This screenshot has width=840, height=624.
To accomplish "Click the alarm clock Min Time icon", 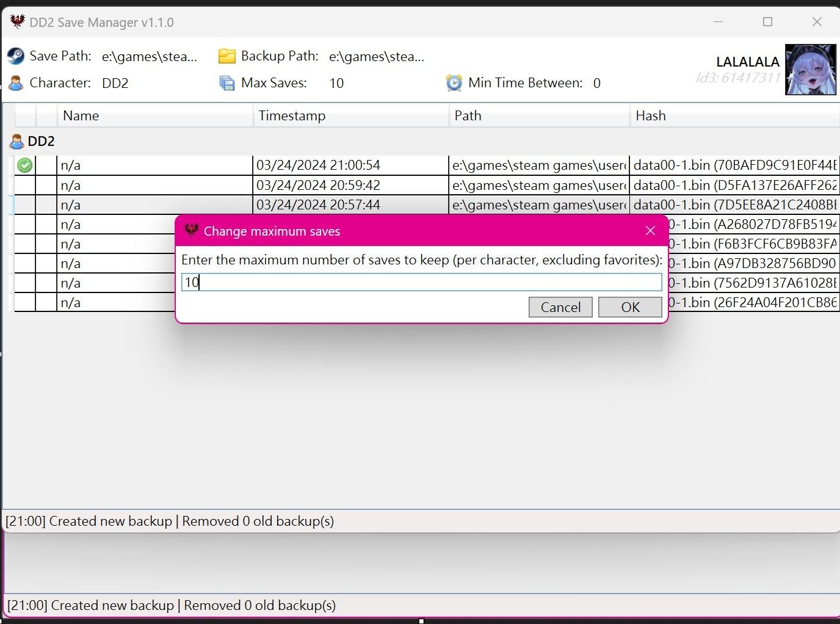I will (454, 83).
